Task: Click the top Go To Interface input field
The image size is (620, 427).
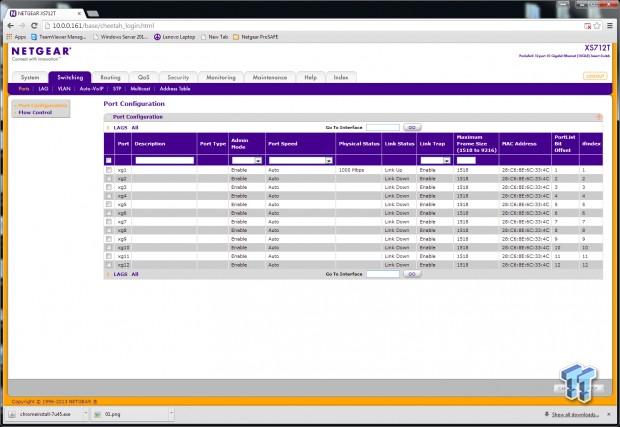Action: point(383,127)
